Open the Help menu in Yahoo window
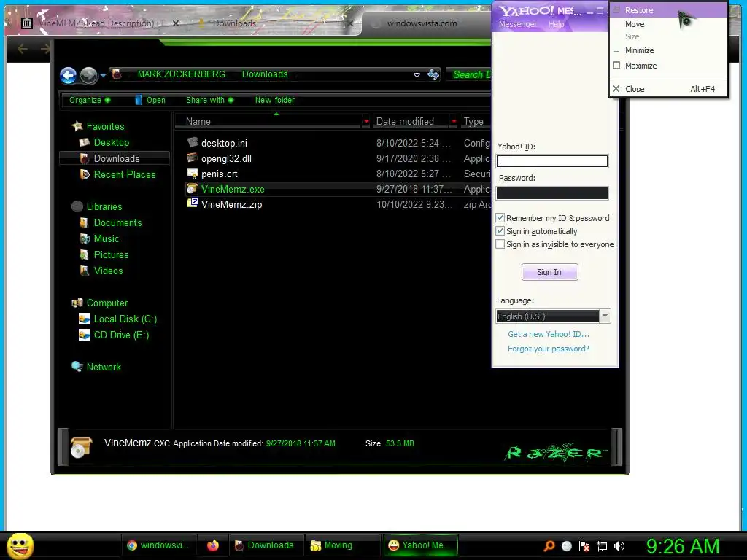This screenshot has height=560, width=747. tap(556, 24)
